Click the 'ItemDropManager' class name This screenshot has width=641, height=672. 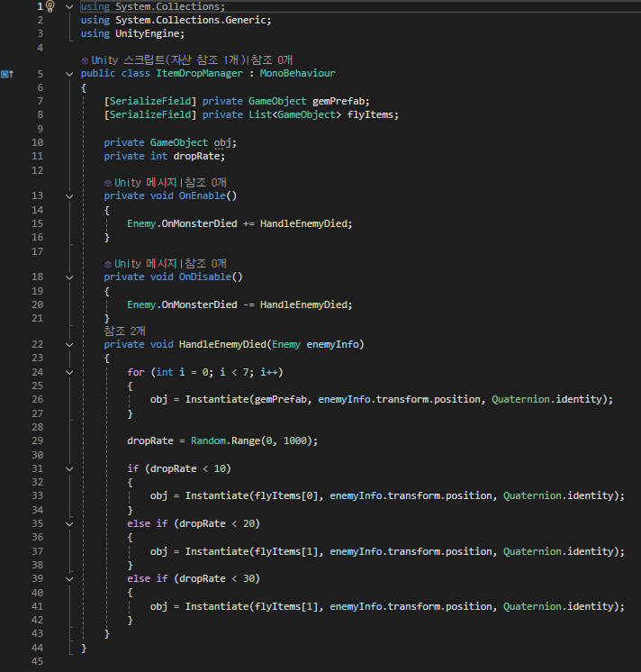click(200, 73)
